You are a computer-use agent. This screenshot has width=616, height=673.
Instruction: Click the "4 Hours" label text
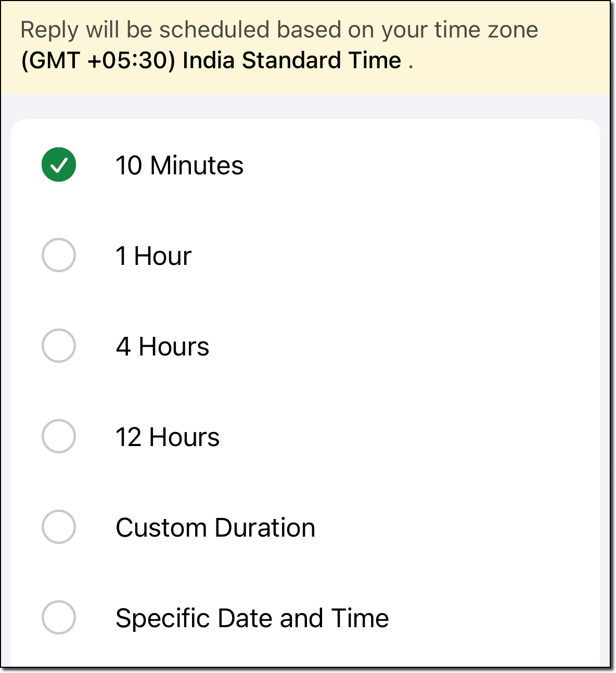point(162,347)
